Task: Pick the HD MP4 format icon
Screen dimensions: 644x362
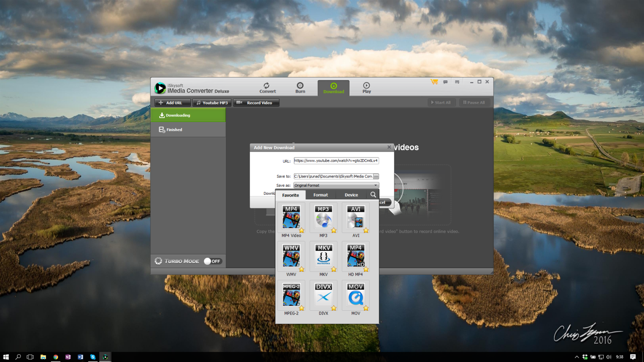Action: coord(355,256)
